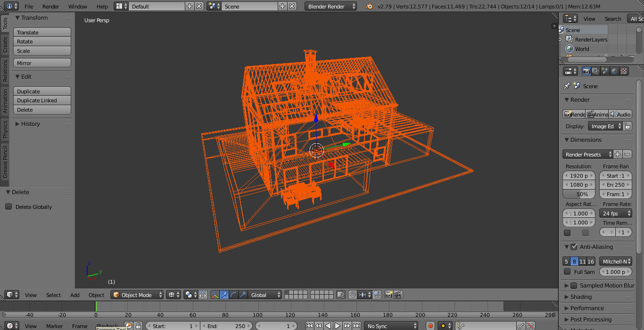The height and width of the screenshot is (330, 644).
Task: Switch to the Create tab
Action: 5,45
